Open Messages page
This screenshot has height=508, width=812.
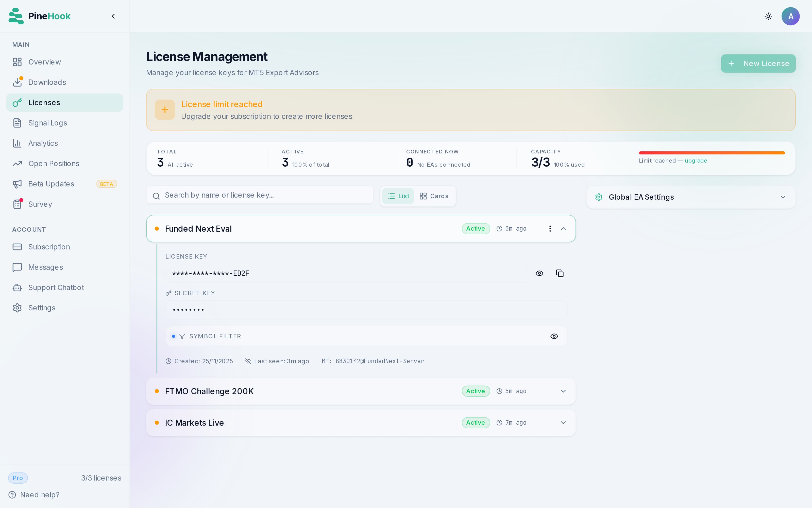click(64, 267)
